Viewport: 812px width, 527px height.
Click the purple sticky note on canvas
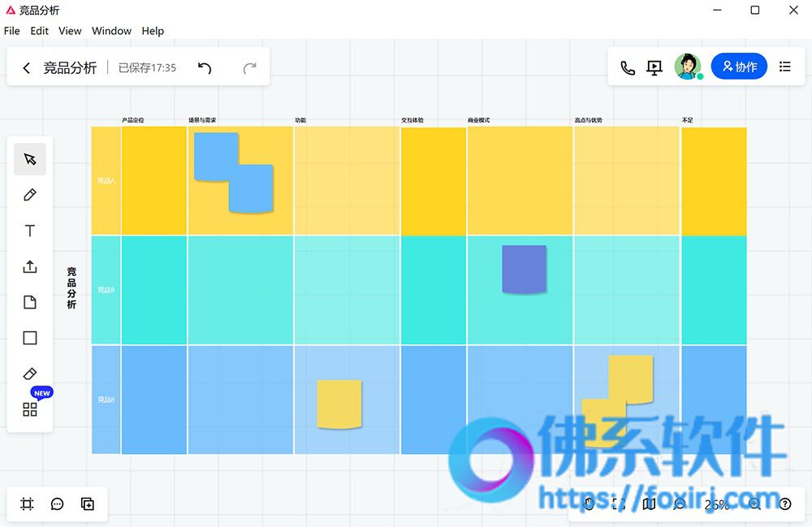click(x=524, y=270)
